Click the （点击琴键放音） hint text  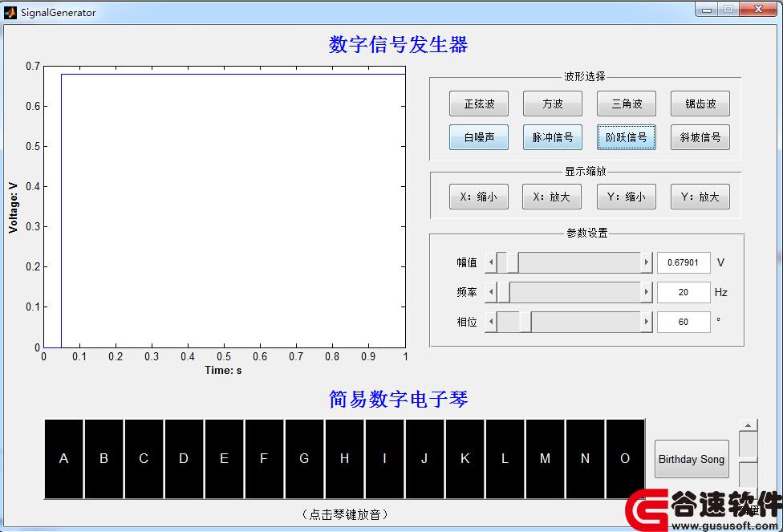(345, 514)
